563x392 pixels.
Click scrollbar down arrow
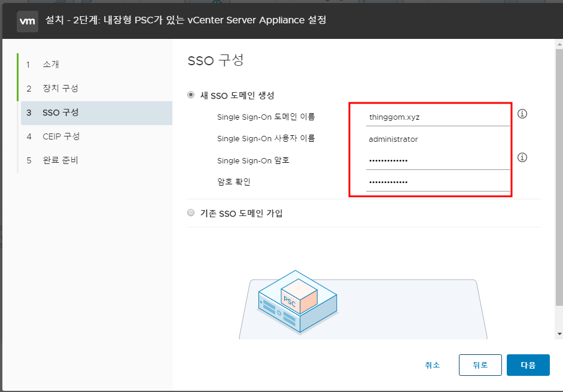tap(559, 334)
